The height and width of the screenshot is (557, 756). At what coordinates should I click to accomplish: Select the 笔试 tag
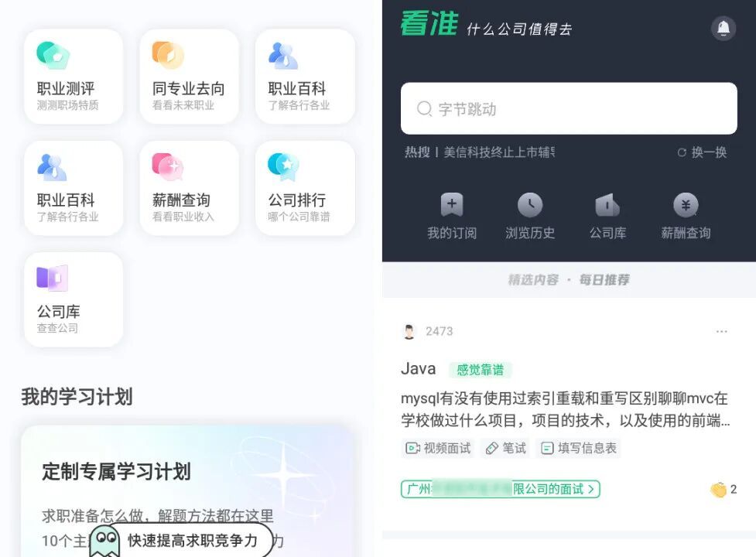(505, 448)
